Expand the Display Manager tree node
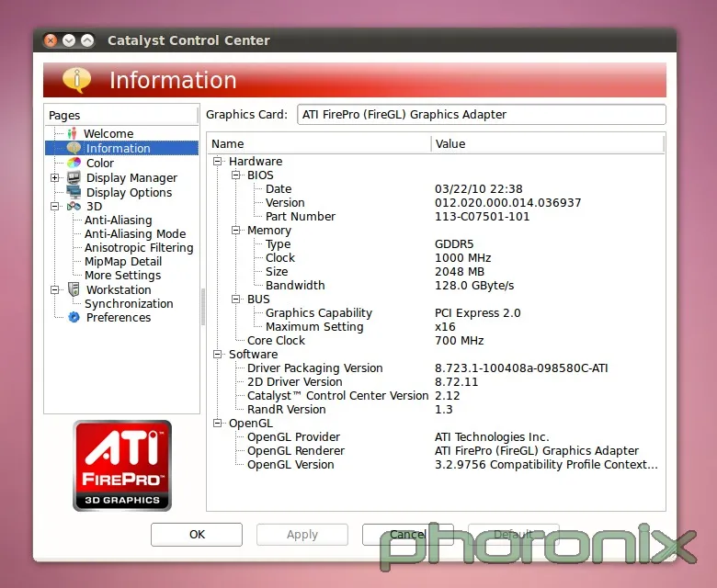717x588 pixels. (x=55, y=177)
